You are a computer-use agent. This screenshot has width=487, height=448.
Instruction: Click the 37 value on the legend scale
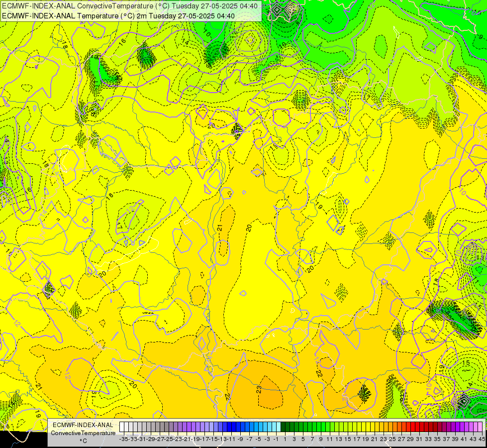pyautogui.click(x=446, y=439)
